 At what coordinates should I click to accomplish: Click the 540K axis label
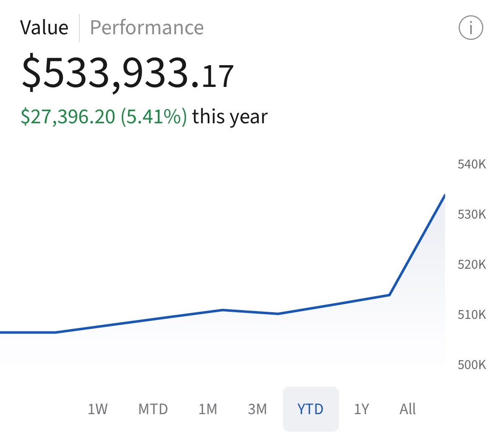(472, 164)
